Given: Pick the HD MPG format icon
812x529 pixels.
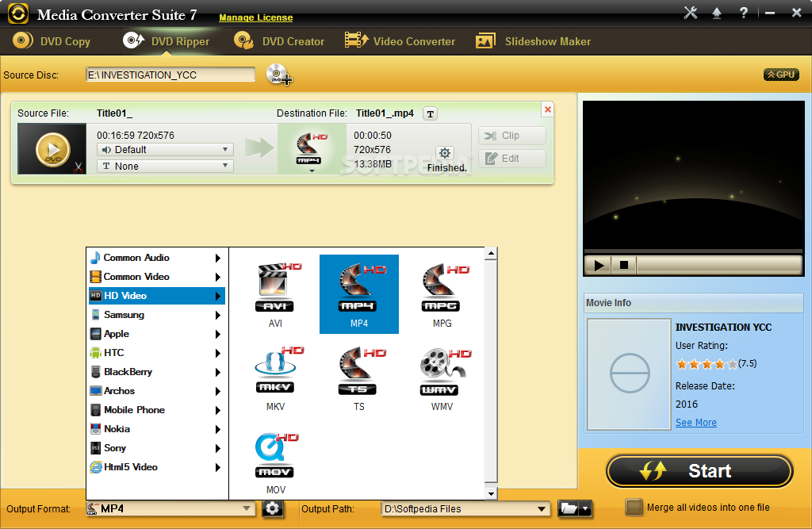Looking at the screenshot, I should tap(442, 293).
